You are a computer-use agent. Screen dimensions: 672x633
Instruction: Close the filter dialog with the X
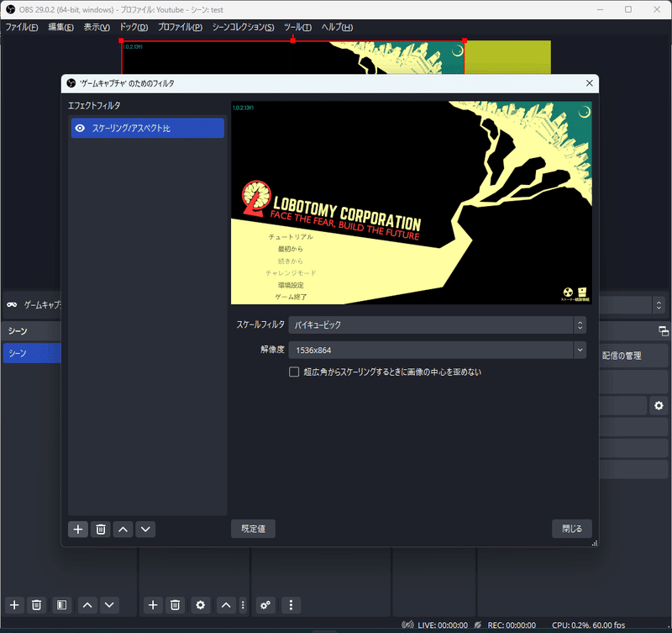tap(590, 83)
